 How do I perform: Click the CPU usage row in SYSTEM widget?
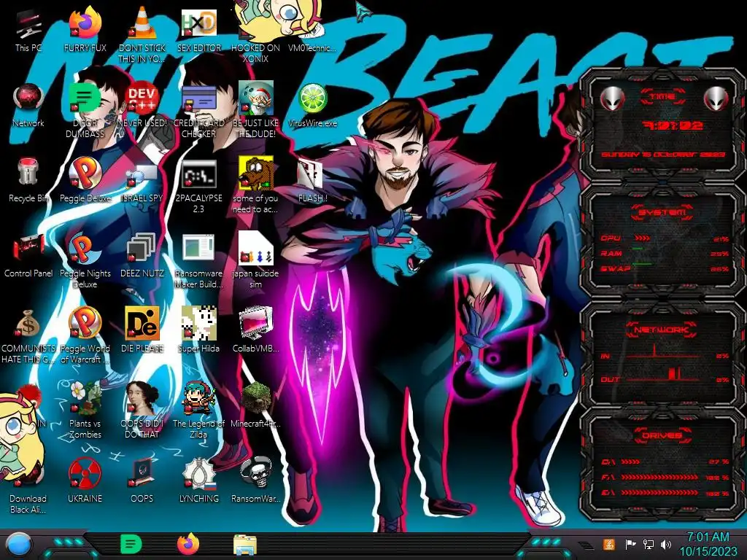coord(664,238)
